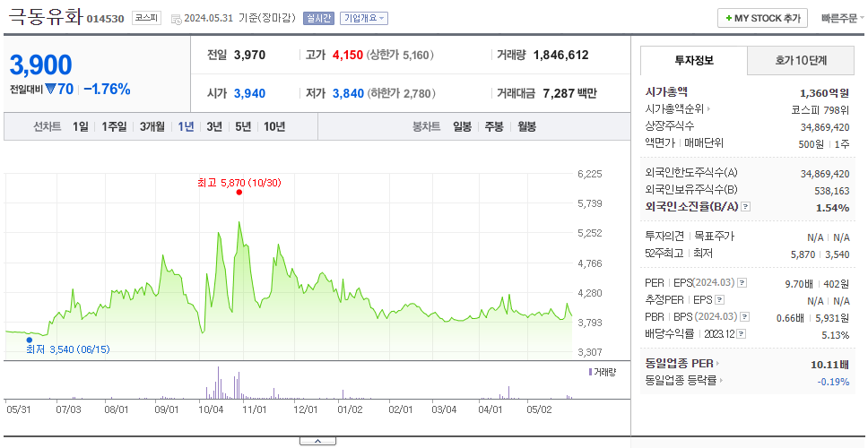Click the 시가 value 3,940
Viewport: 868px width, 448px height.
(249, 93)
